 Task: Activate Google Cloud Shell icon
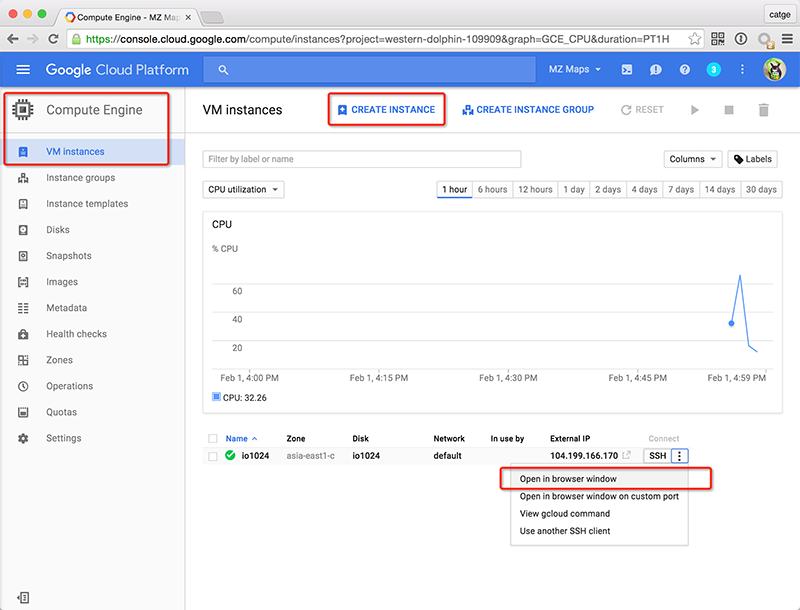click(x=627, y=69)
